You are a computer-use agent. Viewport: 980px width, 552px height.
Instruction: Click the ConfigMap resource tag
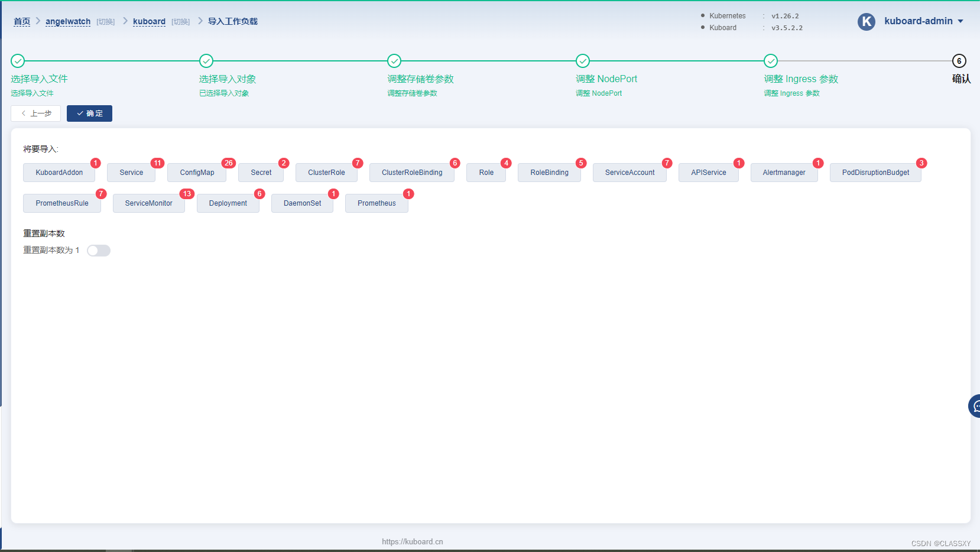tap(197, 173)
